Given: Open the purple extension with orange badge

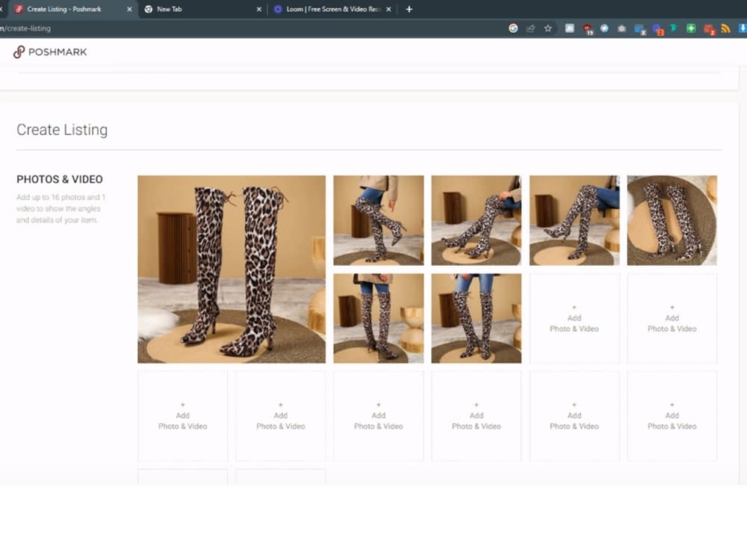Looking at the screenshot, I should pos(658,30).
